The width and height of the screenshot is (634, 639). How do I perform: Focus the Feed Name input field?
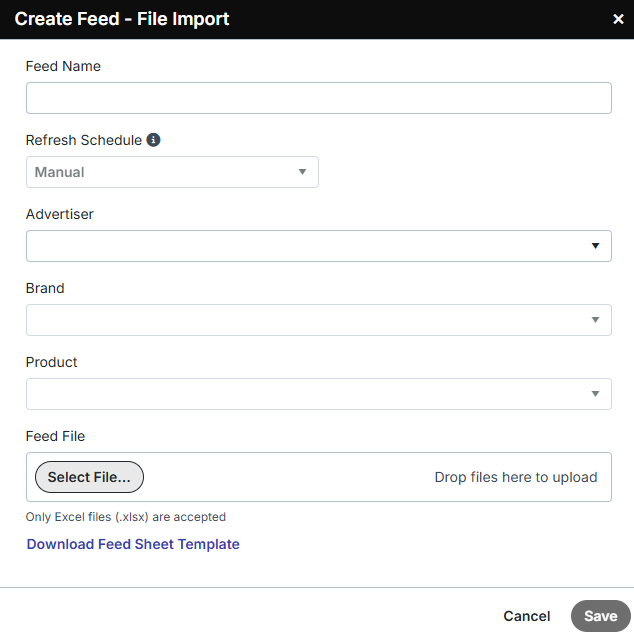(319, 98)
